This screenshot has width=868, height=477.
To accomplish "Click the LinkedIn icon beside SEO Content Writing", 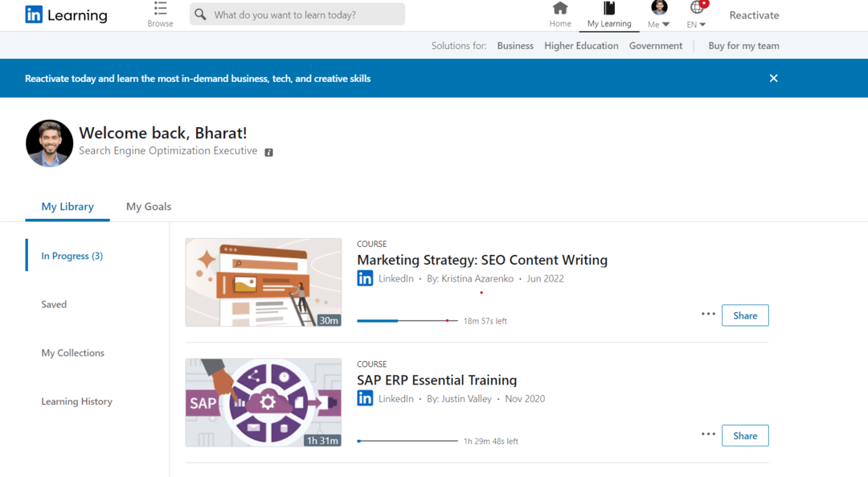I will [365, 278].
